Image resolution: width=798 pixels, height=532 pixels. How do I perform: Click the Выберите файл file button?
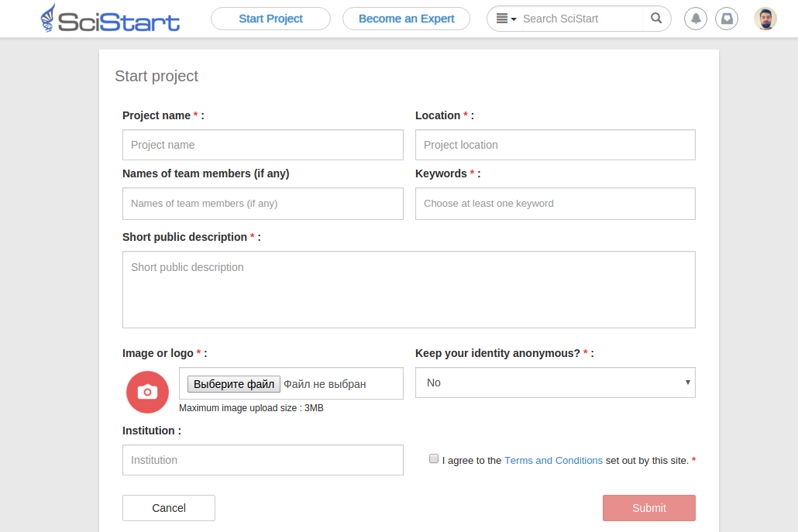point(234,384)
